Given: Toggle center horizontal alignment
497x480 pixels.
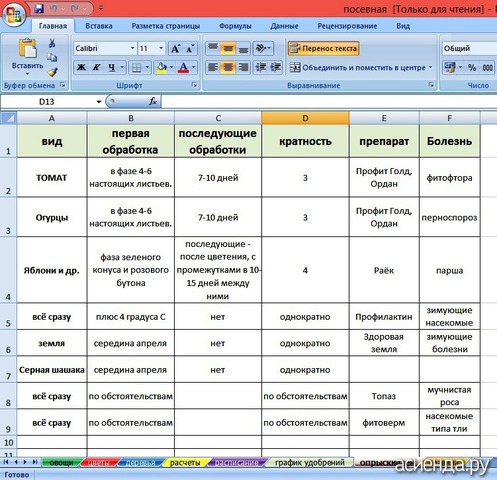Looking at the screenshot, I should 228,68.
